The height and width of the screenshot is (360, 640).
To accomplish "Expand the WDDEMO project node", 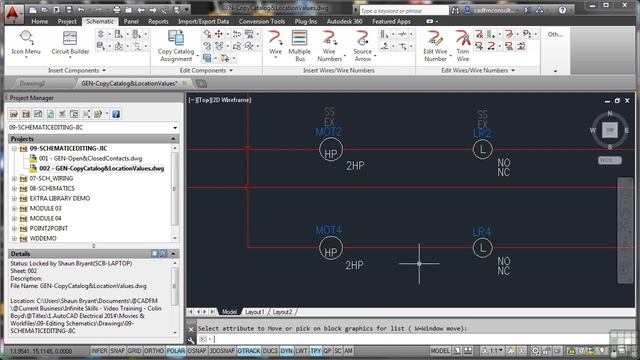I will click(14, 238).
